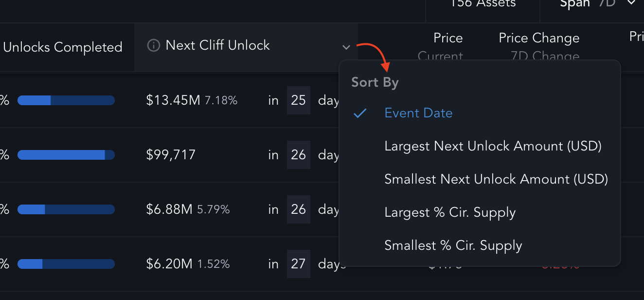Sort by Smallest % Cir. Supply
This screenshot has width=644, height=300.
coord(453,245)
